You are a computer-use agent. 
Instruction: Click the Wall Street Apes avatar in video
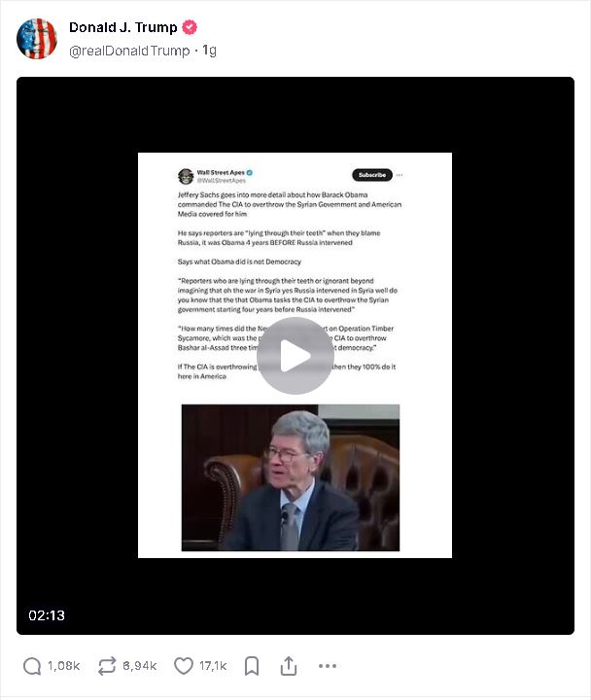tap(186, 176)
